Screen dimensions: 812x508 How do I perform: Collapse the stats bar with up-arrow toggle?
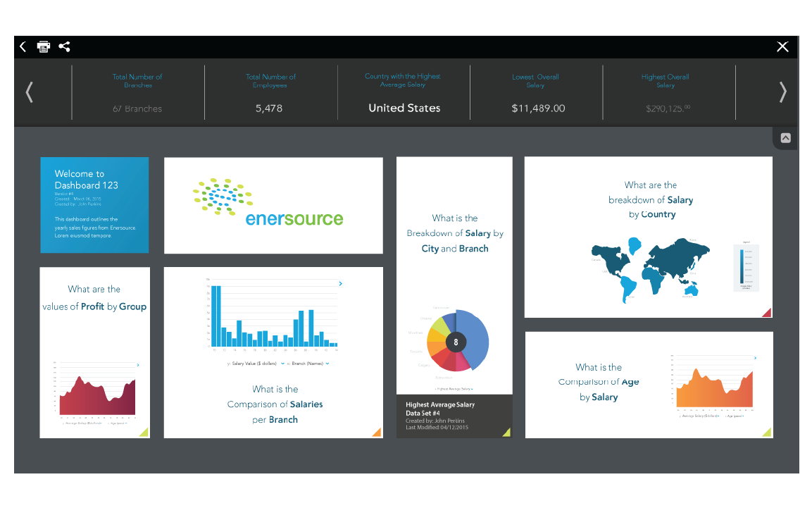pyautogui.click(x=785, y=138)
